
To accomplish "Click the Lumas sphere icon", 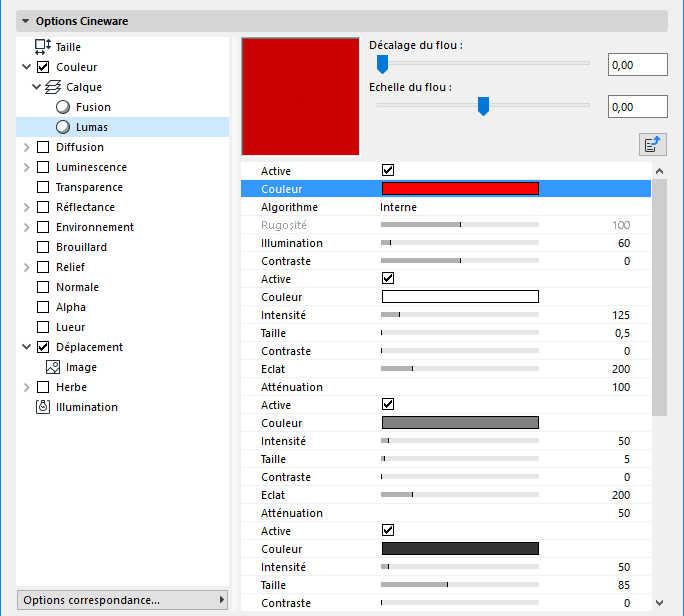I will 63,127.
